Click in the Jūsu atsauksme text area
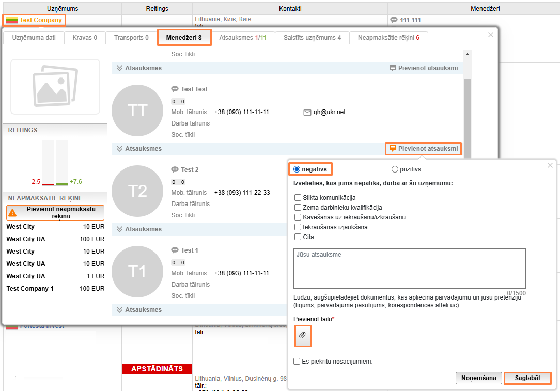 coord(409,269)
